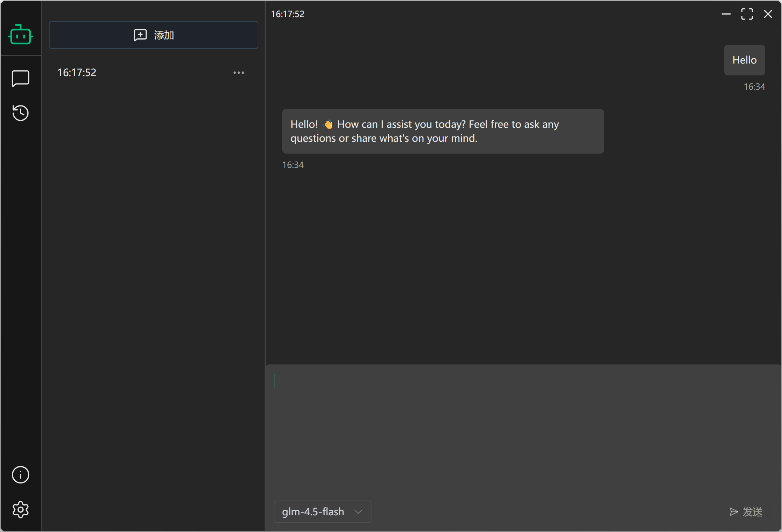Click the three-dots menu for 16:17:52 chat
This screenshot has height=532, width=782.
239,73
